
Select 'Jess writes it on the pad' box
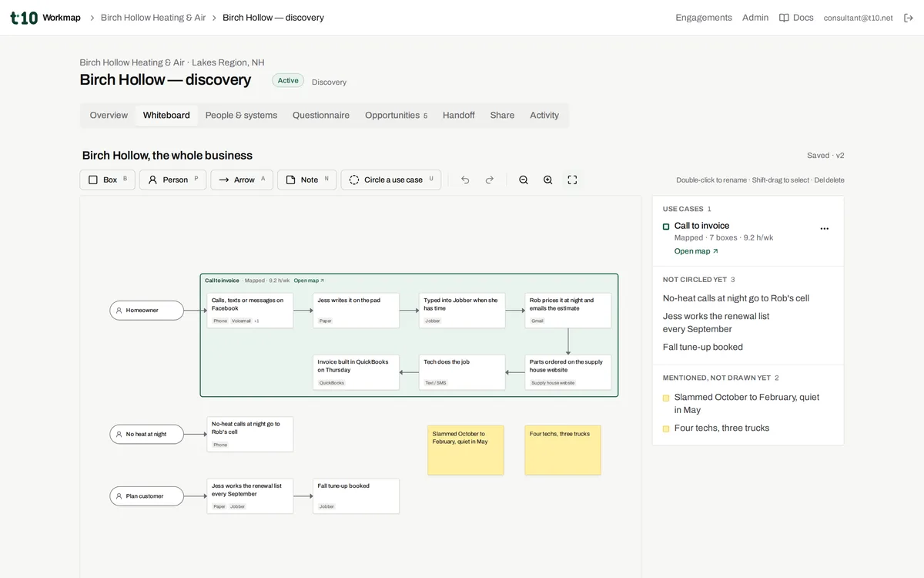[x=357, y=311]
